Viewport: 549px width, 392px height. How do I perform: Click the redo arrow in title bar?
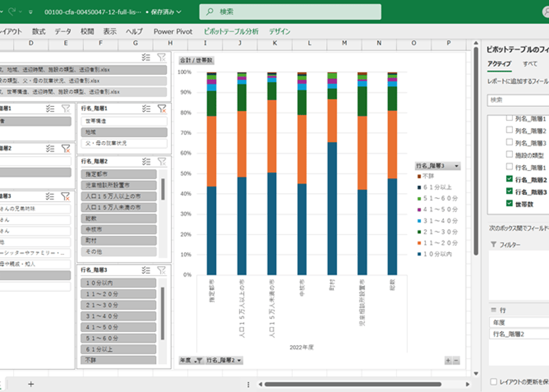[12, 11]
